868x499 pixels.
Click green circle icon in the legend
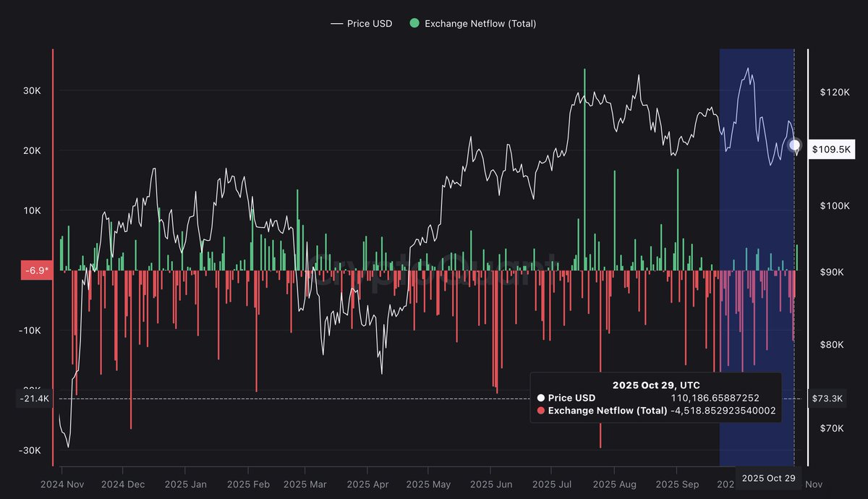[x=414, y=23]
